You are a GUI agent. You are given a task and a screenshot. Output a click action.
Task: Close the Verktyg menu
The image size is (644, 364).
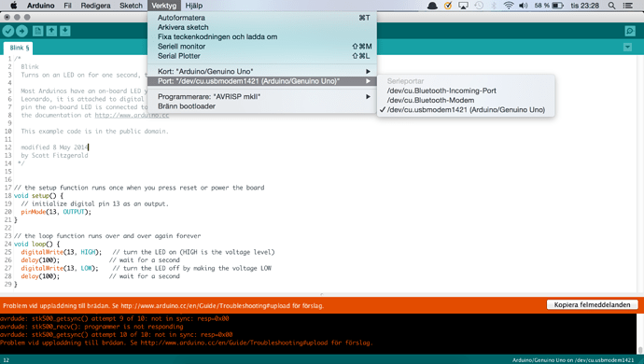(164, 6)
